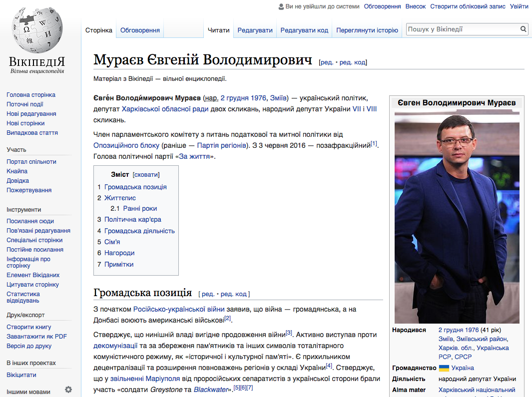Click Увійти login link

(x=519, y=6)
